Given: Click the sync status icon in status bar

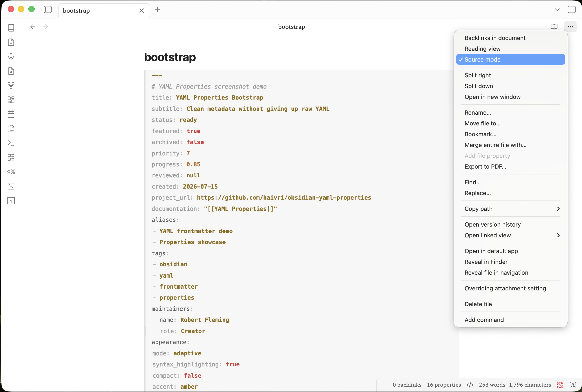Looking at the screenshot, I should (560, 385).
